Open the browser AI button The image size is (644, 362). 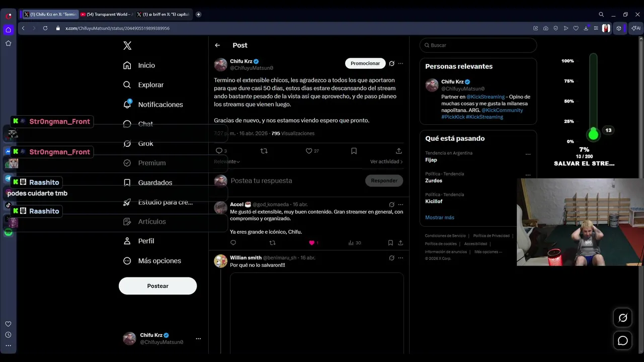click(635, 28)
